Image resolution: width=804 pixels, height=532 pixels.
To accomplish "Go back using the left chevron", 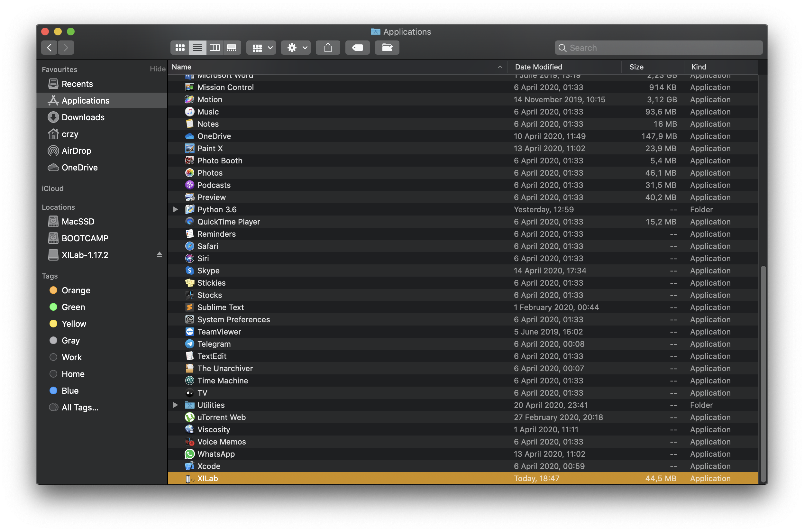I will pos(50,48).
